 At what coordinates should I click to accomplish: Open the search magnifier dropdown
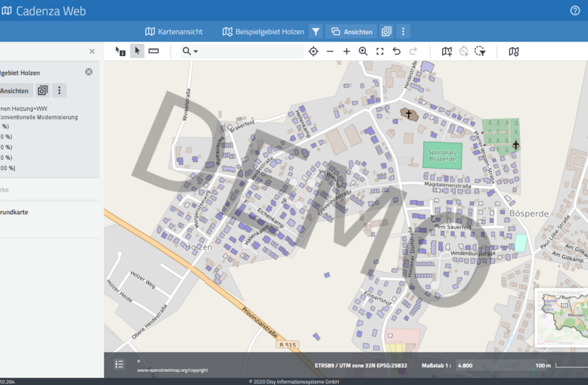click(x=189, y=51)
